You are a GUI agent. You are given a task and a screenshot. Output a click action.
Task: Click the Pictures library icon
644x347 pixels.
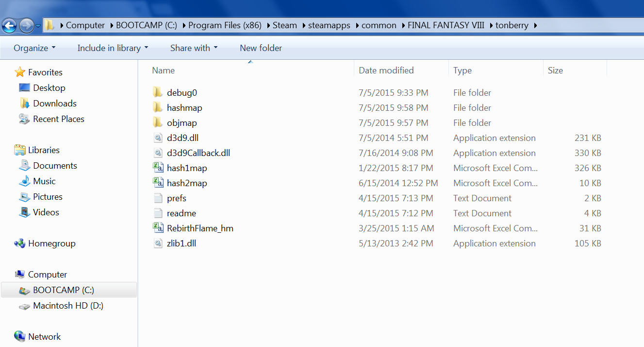tap(24, 196)
